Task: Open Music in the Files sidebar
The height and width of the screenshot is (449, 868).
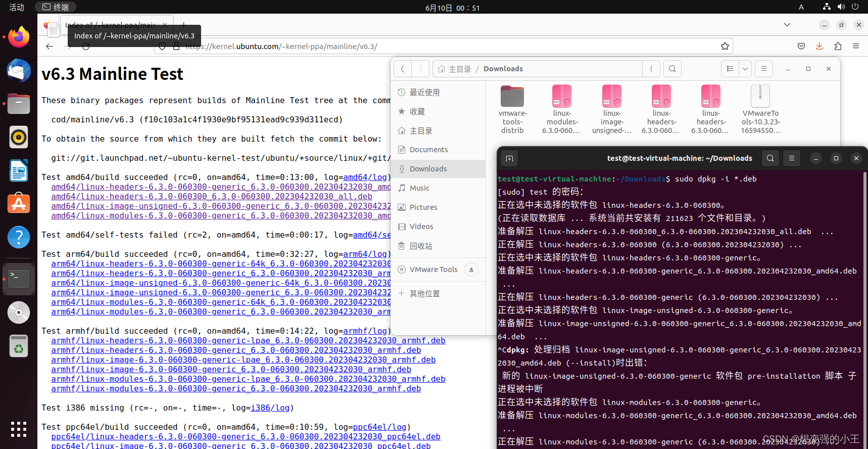Action: coord(438,188)
